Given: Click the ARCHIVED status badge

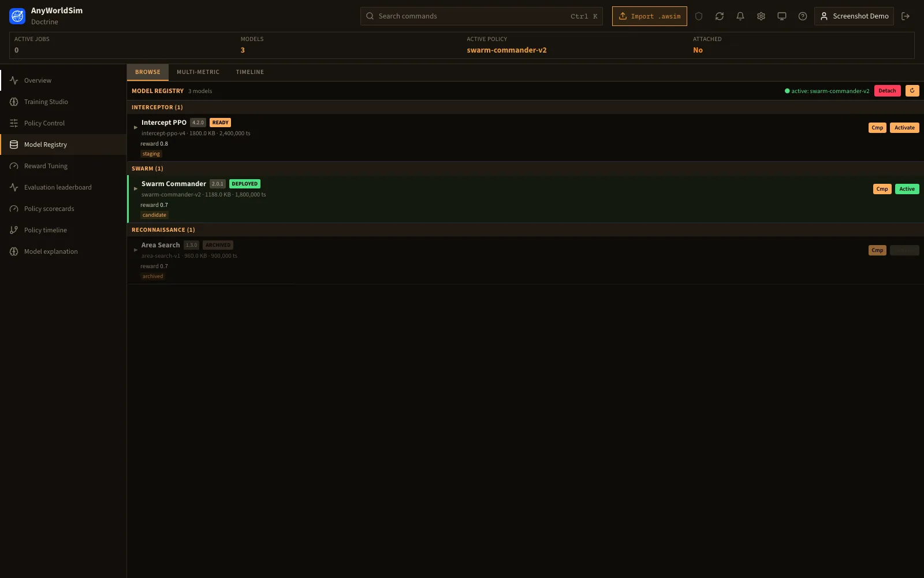Looking at the screenshot, I should pos(218,245).
